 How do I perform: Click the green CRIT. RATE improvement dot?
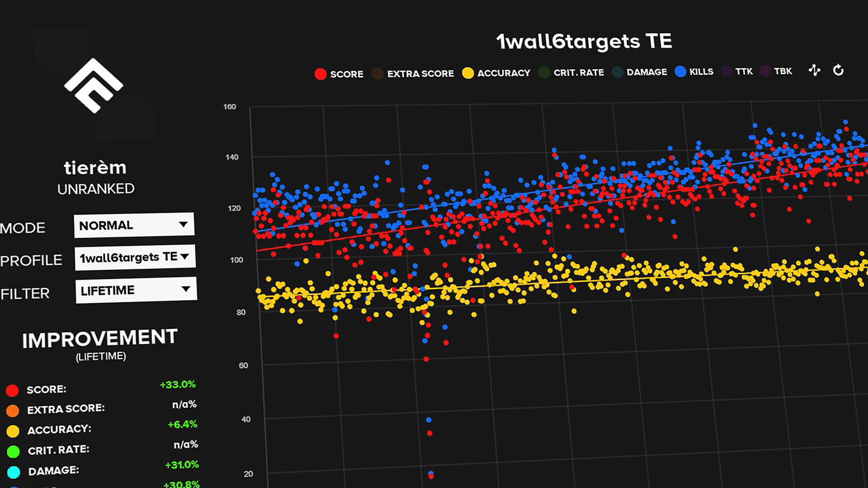click(x=13, y=451)
